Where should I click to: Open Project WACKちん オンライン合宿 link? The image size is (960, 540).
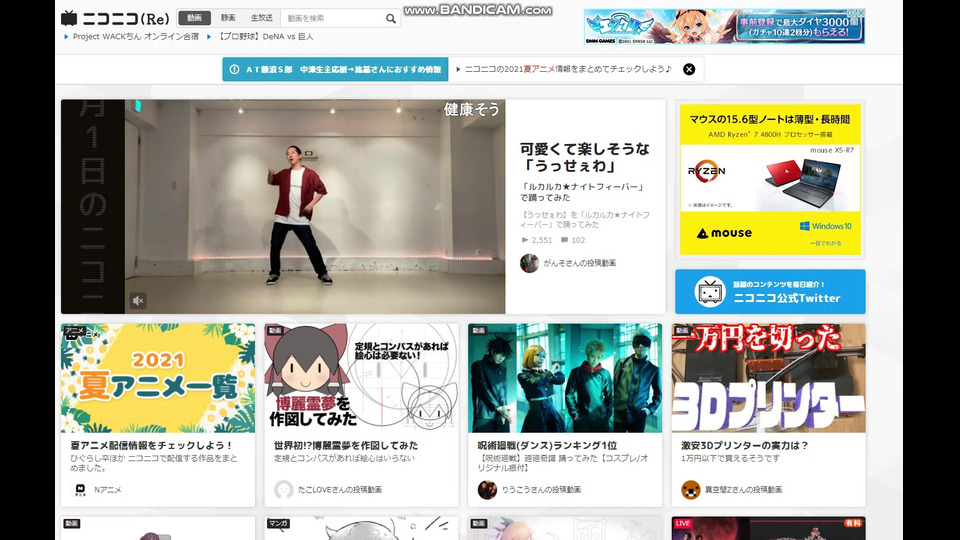point(136,37)
